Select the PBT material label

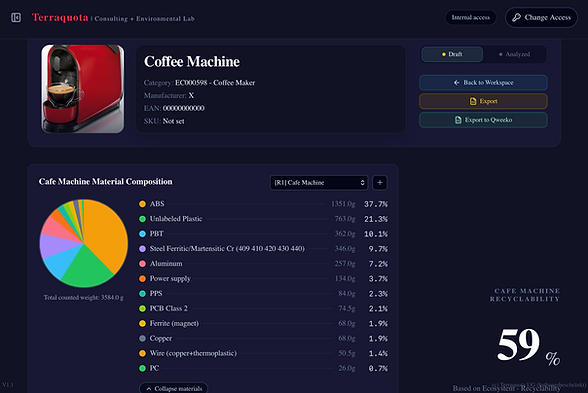[x=157, y=234]
